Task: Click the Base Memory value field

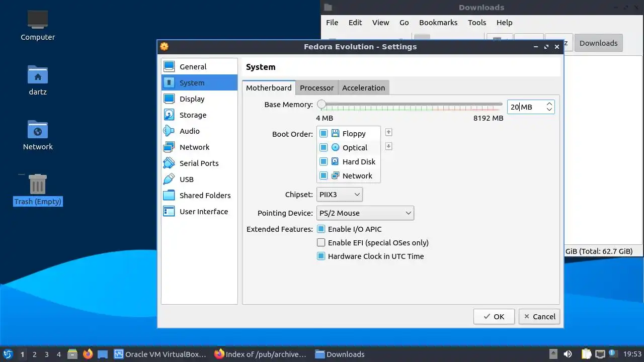Action: [526, 107]
